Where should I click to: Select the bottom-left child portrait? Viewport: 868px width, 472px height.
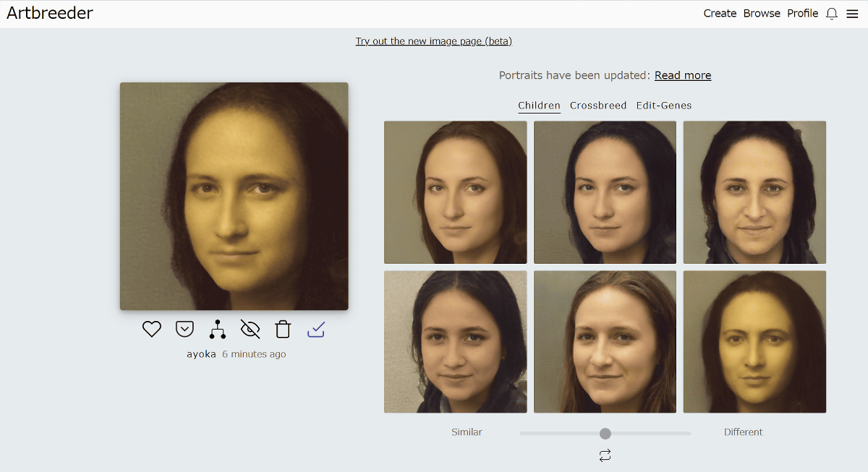pos(456,342)
